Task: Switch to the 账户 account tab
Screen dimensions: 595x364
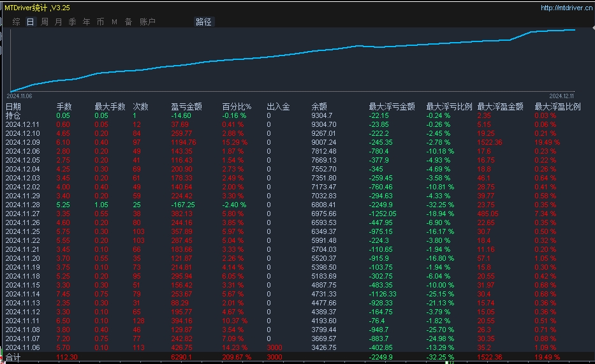Action: click(x=147, y=22)
